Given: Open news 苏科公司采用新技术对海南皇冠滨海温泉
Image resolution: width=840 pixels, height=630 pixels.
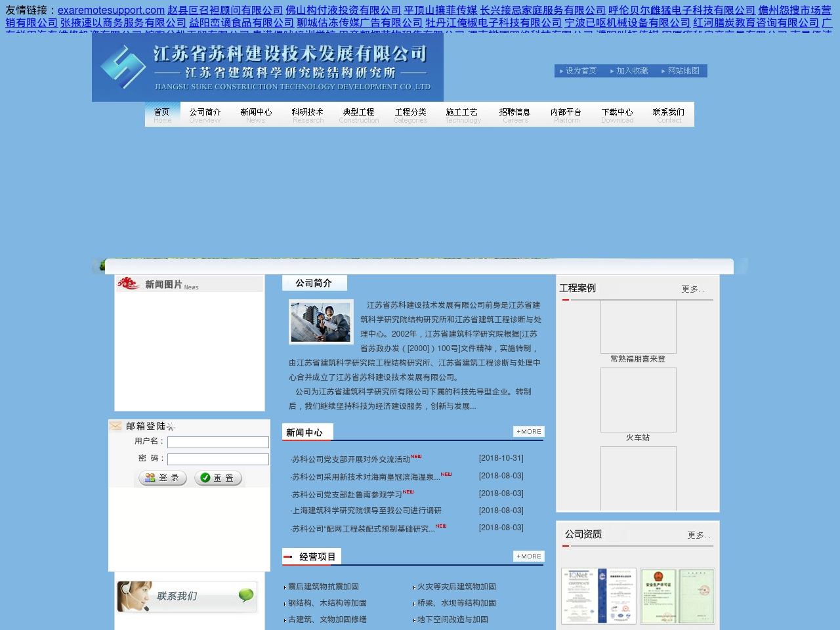Looking at the screenshot, I should [x=366, y=477].
